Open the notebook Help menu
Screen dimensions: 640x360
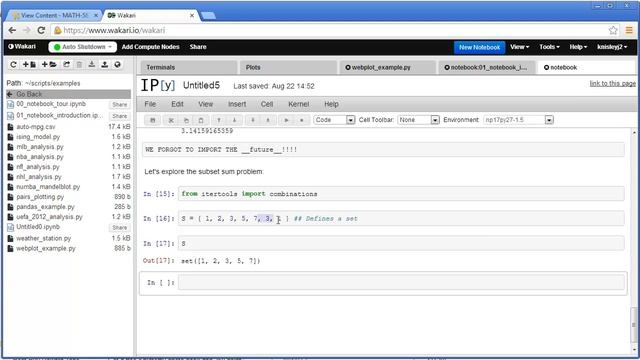coord(331,104)
